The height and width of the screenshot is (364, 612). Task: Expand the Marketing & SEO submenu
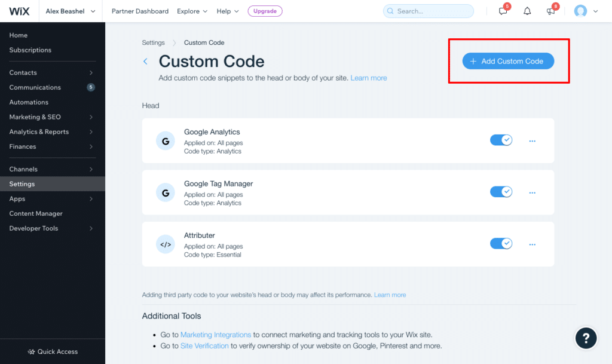[x=91, y=117]
